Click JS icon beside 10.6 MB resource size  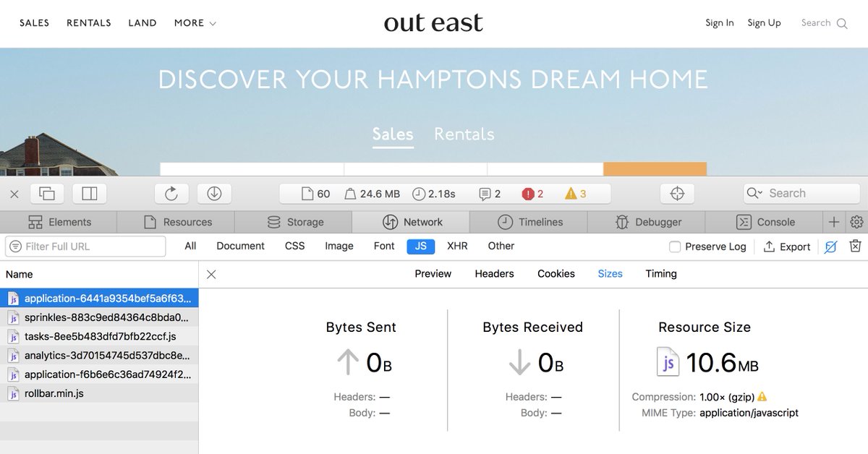pos(668,362)
